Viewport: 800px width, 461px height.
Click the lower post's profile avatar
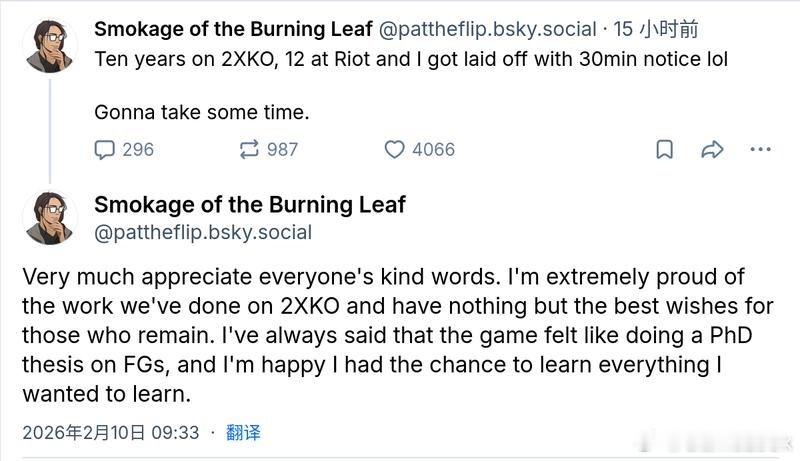(50, 216)
